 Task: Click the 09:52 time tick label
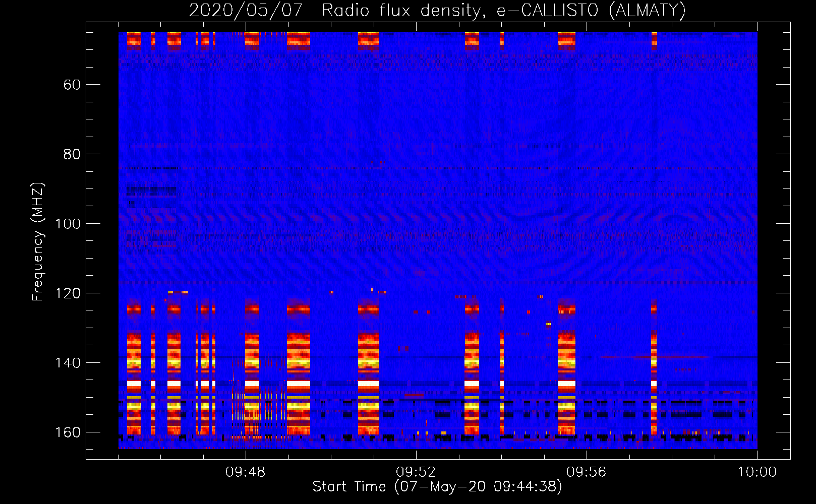(416, 472)
